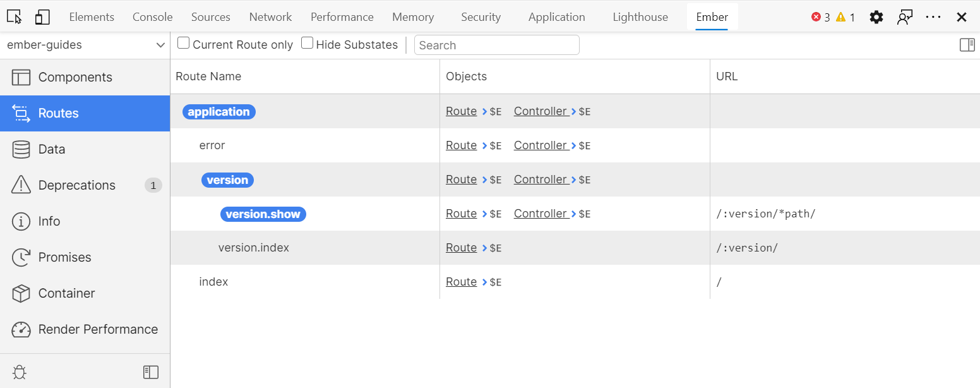Open the Promises clock icon
Image resolution: width=980 pixels, height=388 pixels.
21,257
